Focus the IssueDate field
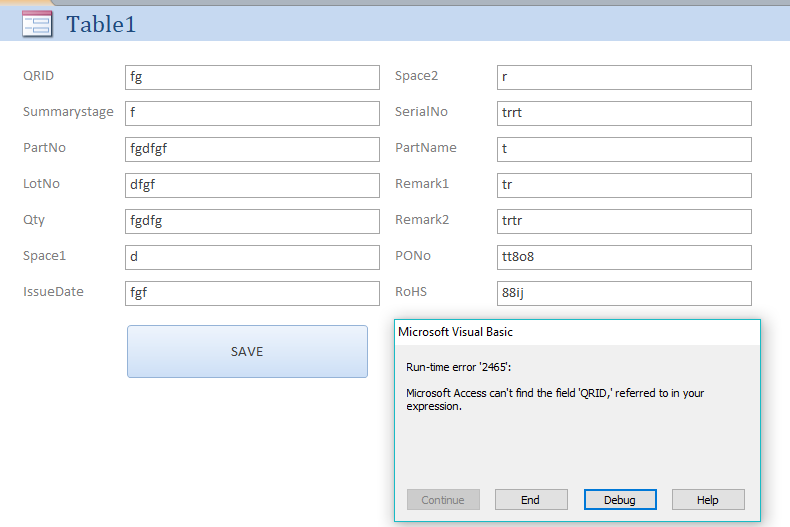 pos(252,293)
